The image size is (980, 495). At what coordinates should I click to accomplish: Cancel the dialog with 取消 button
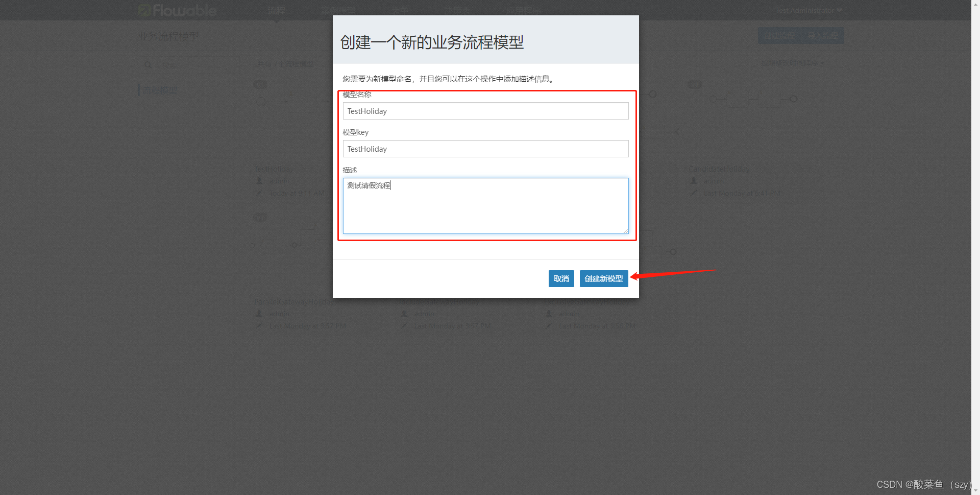pyautogui.click(x=561, y=278)
